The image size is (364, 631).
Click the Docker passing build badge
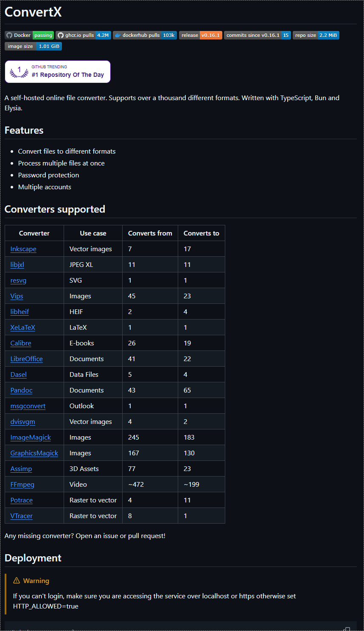pos(29,35)
